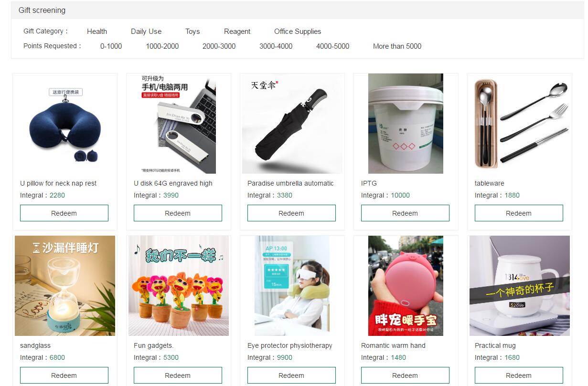The width and height of the screenshot is (588, 386).
Task: Show gifts costing More than 5000 points
Action: click(x=397, y=46)
